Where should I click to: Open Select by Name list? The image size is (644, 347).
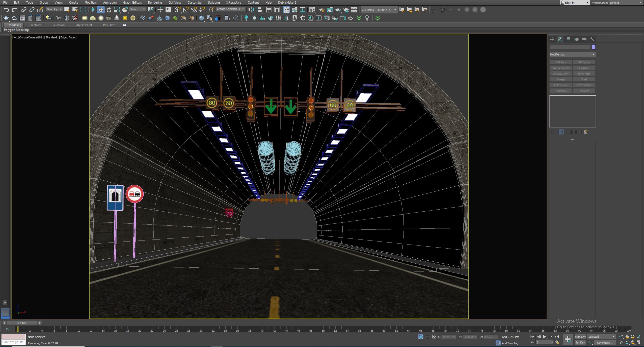point(75,10)
